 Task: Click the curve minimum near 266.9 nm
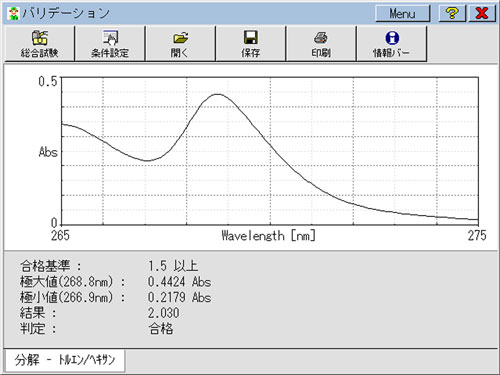tap(147, 161)
